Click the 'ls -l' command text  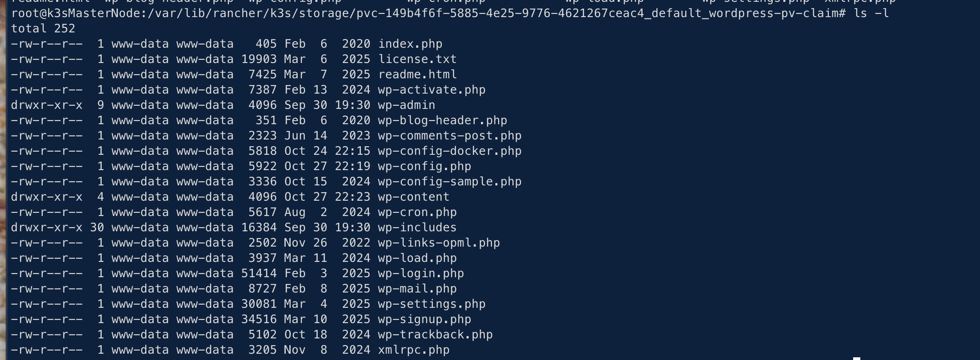click(x=871, y=13)
